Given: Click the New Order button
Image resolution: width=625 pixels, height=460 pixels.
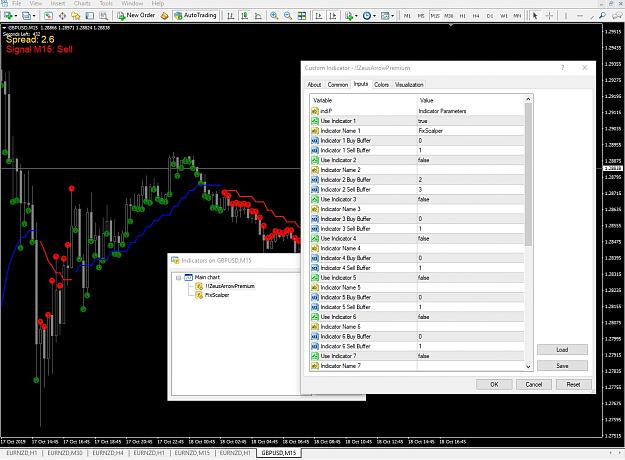Looking at the screenshot, I should pyautogui.click(x=136, y=16).
